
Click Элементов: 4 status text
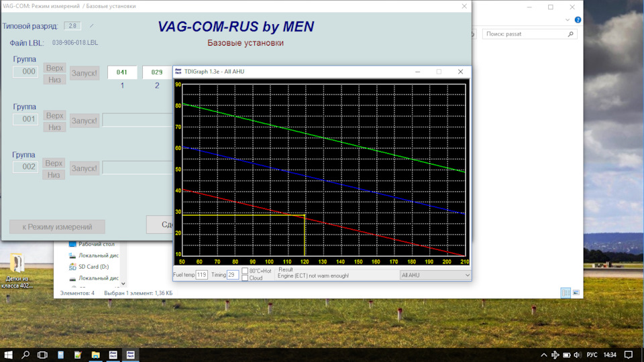(77, 293)
